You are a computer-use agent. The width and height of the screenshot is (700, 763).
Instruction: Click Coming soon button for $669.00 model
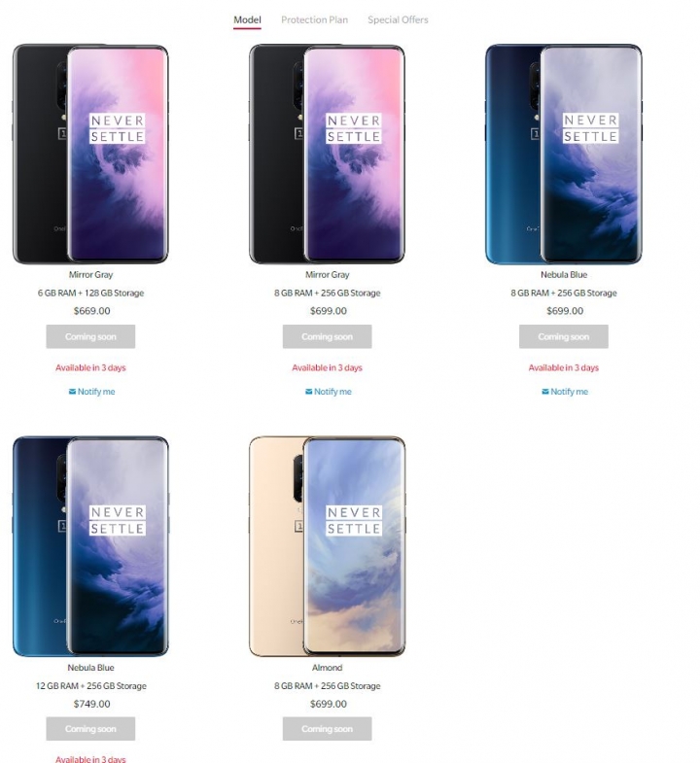click(90, 336)
